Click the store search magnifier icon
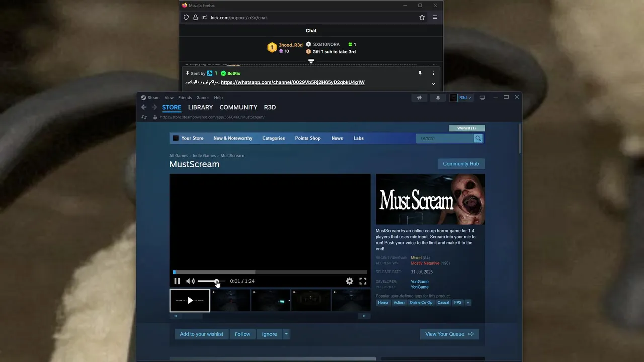The height and width of the screenshot is (362, 644). [x=478, y=138]
